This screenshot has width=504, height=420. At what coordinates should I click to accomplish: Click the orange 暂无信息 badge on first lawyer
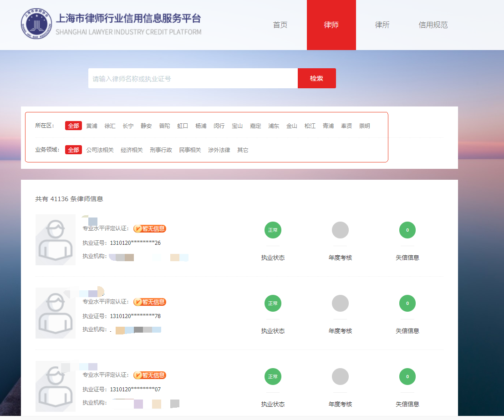[150, 228]
